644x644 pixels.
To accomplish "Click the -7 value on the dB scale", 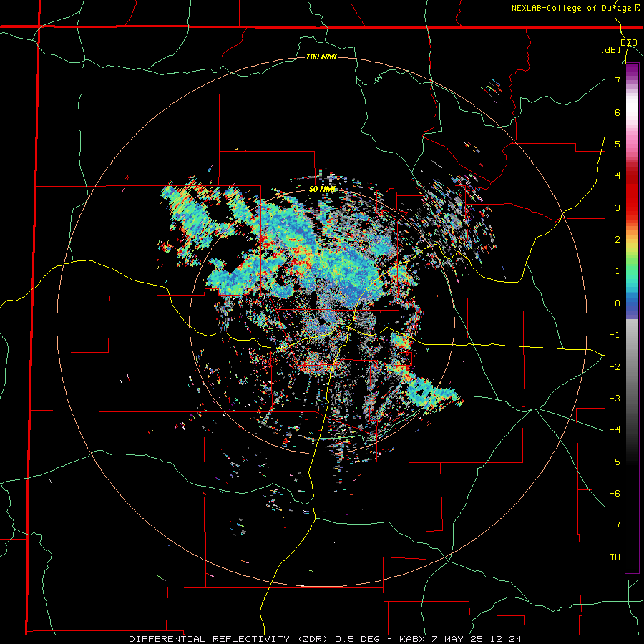I will coord(615,525).
